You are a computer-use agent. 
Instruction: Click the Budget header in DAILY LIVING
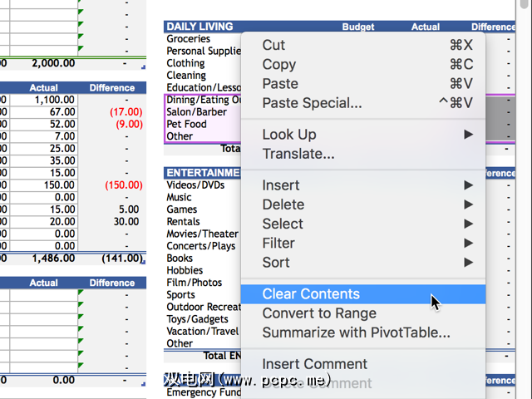[358, 27]
